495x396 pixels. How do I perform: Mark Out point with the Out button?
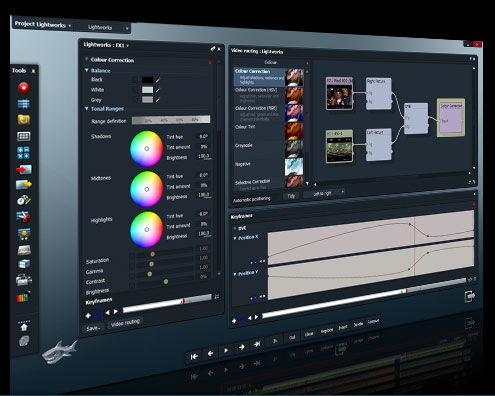pyautogui.click(x=292, y=337)
